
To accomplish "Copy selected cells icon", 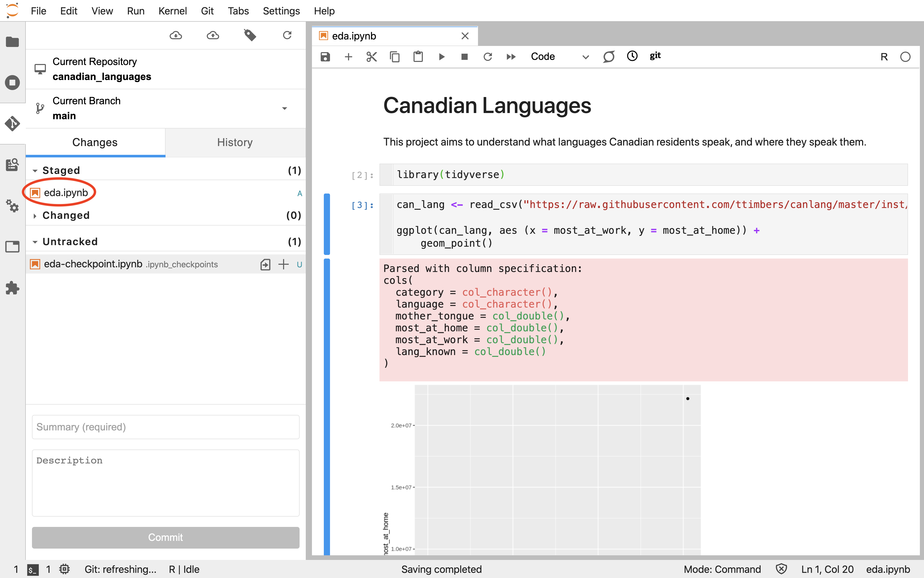I will (395, 57).
